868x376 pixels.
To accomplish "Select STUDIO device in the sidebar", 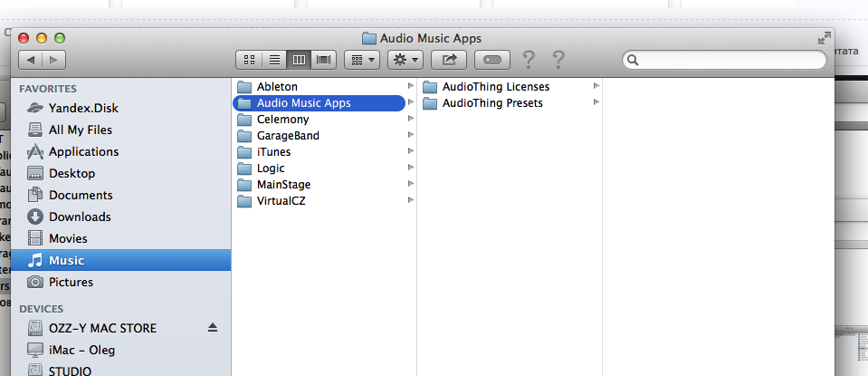I will tap(120, 370).
